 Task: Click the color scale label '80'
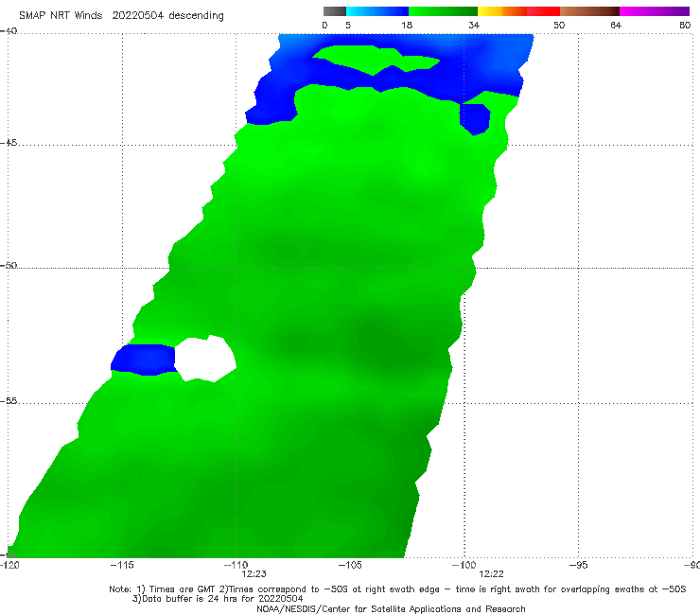(x=685, y=25)
